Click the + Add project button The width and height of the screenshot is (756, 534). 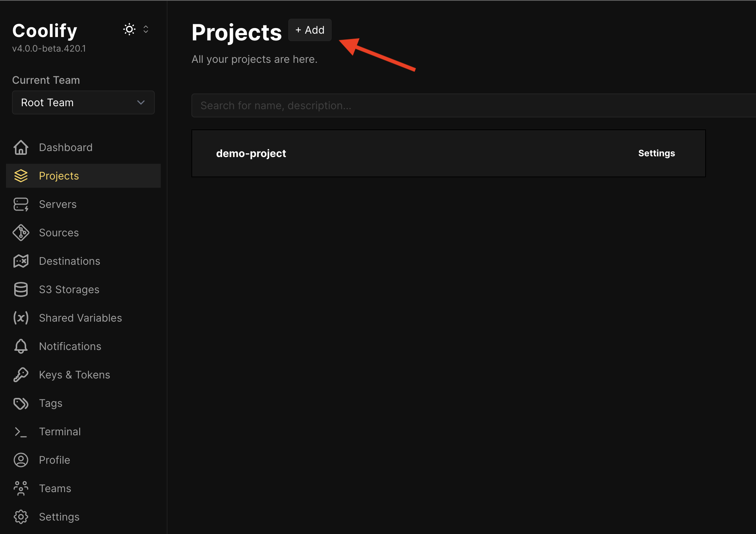pyautogui.click(x=310, y=30)
